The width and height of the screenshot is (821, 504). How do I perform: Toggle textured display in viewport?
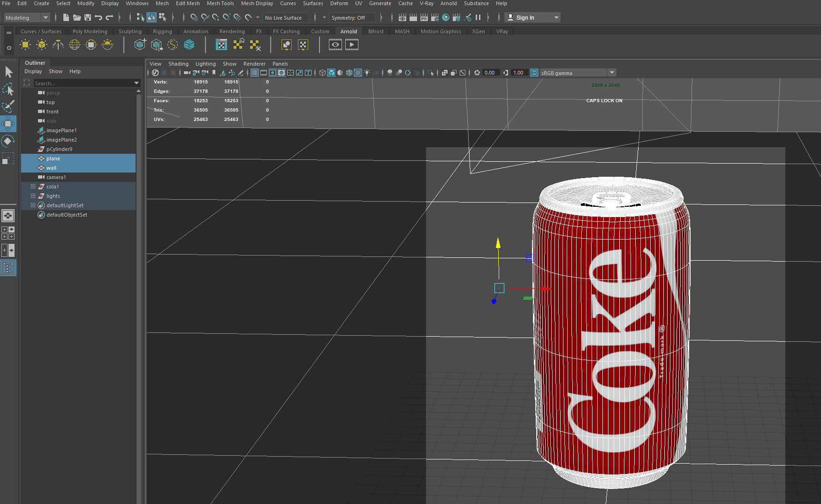pos(358,73)
